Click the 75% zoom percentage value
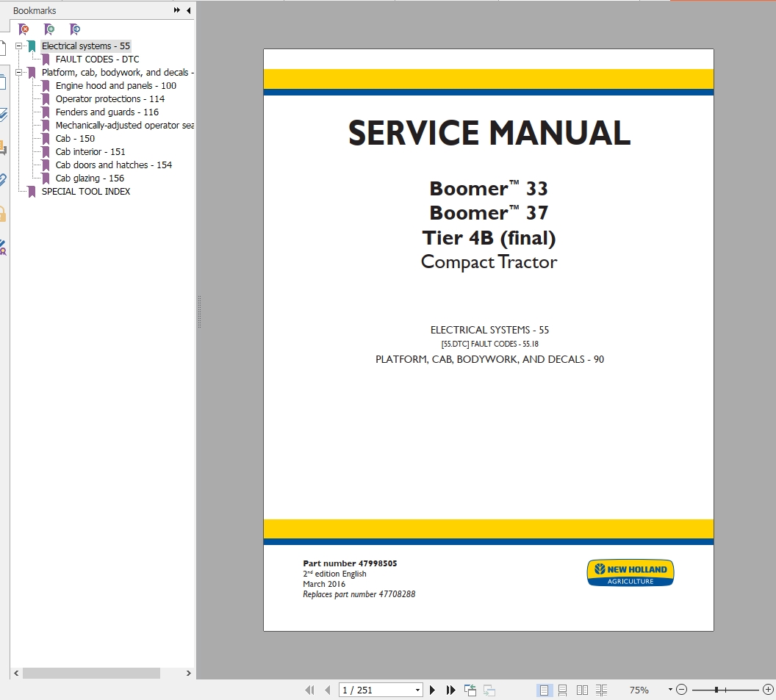This screenshot has width=776, height=700. tap(639, 690)
